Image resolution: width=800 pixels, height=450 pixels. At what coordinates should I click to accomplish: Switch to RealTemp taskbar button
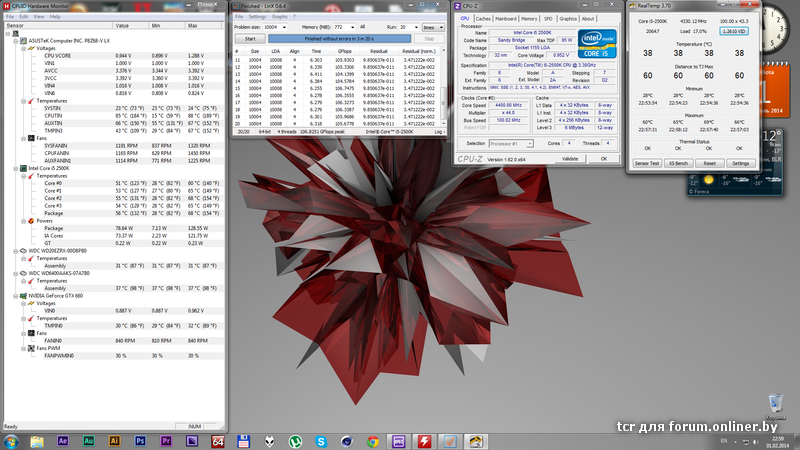pos(476,441)
